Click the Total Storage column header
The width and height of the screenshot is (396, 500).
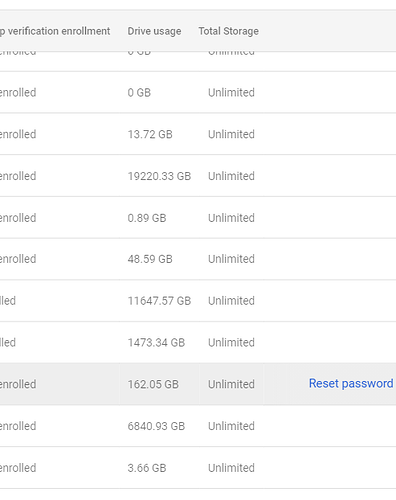tap(229, 31)
